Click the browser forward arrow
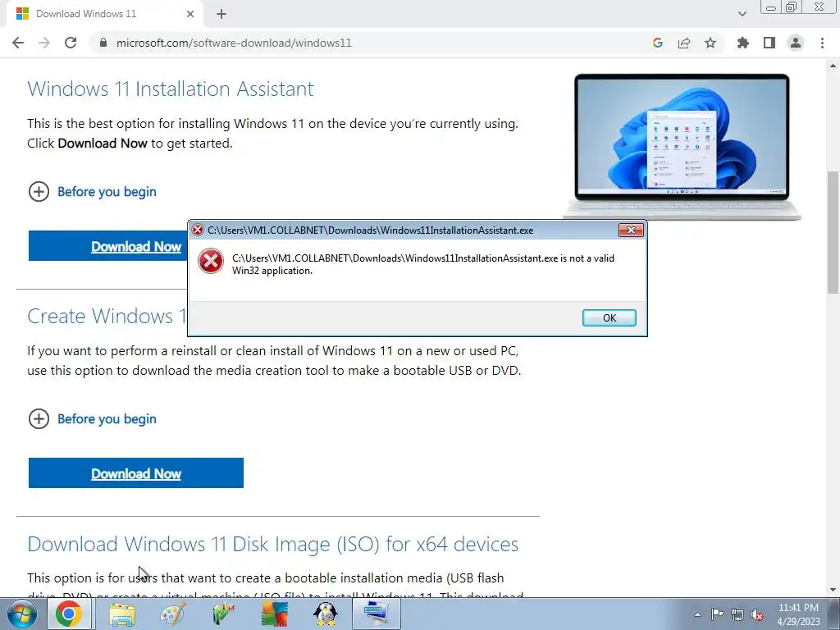Screen dimensions: 840x630 (44, 43)
